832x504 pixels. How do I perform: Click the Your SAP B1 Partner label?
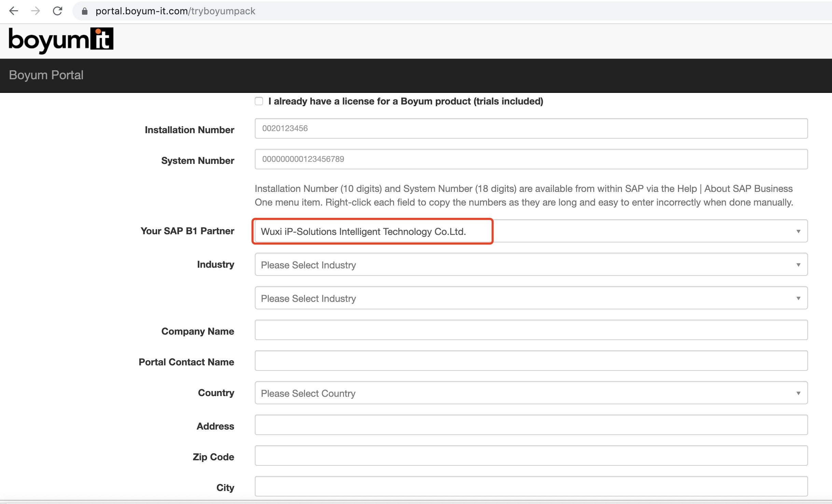pyautogui.click(x=188, y=231)
